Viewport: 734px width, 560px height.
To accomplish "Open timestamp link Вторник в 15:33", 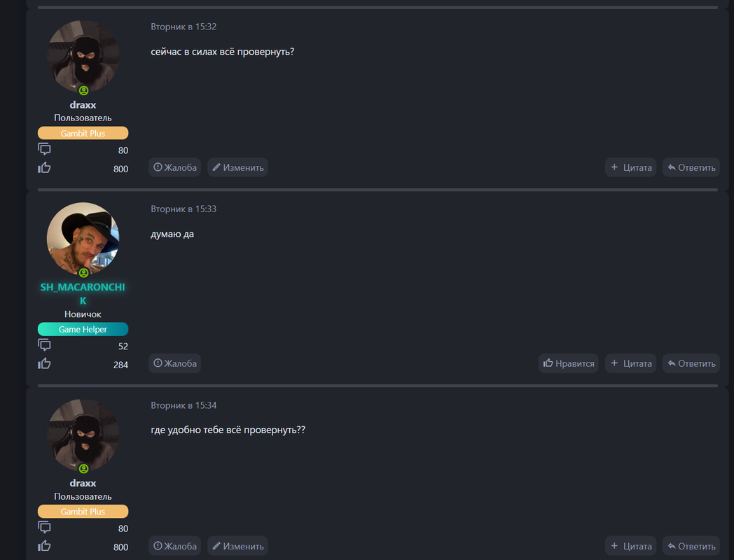I will point(183,209).
